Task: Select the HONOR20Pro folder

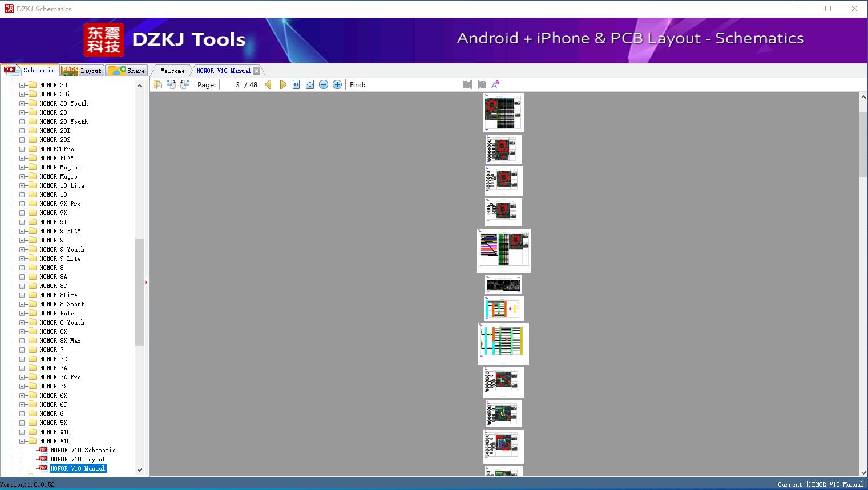Action: (x=56, y=149)
